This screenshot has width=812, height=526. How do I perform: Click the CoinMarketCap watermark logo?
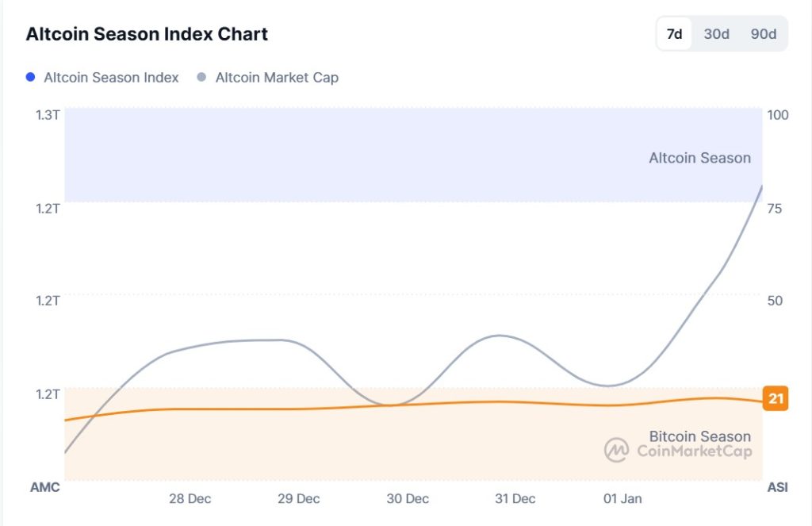tap(615, 450)
